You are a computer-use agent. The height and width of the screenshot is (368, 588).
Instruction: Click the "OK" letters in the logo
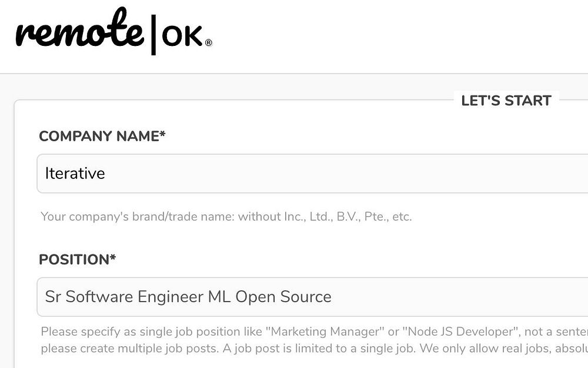pos(182,38)
